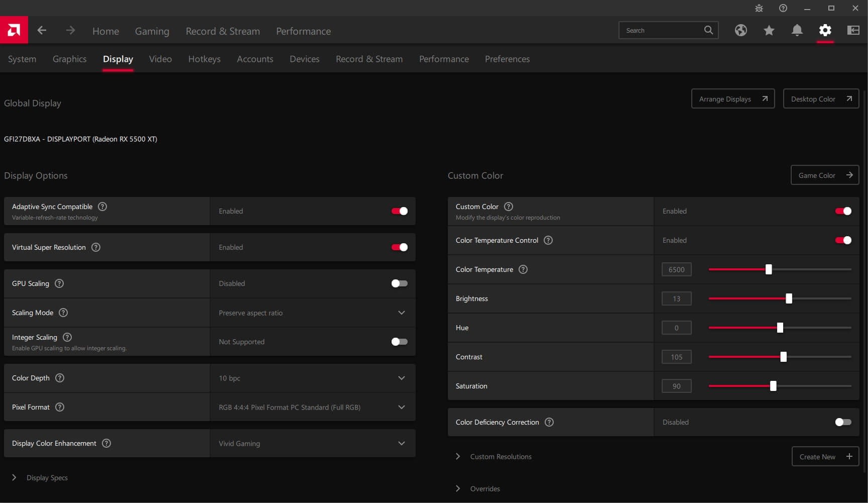Open Display Color Enhancement dropdown
The height and width of the screenshot is (503, 868).
pyautogui.click(x=312, y=443)
